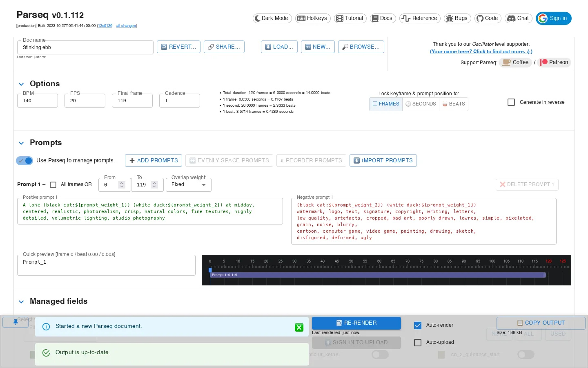Open Overlap weight dropdown
The width and height of the screenshot is (588, 368).
[189, 185]
